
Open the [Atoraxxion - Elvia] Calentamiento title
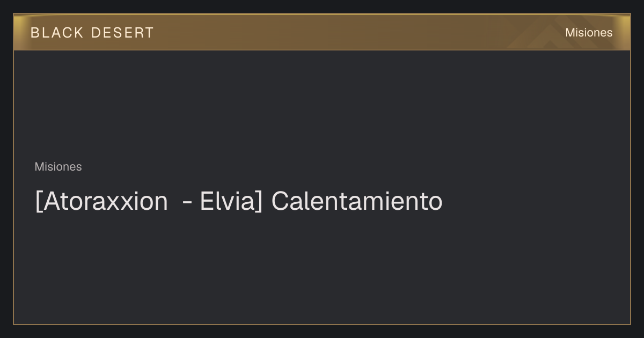tap(239, 202)
